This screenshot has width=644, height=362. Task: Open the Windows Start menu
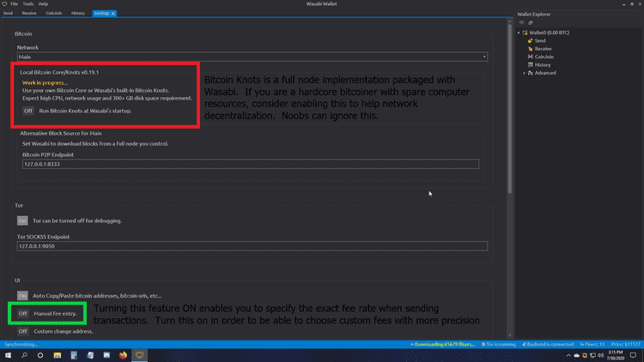point(8,355)
